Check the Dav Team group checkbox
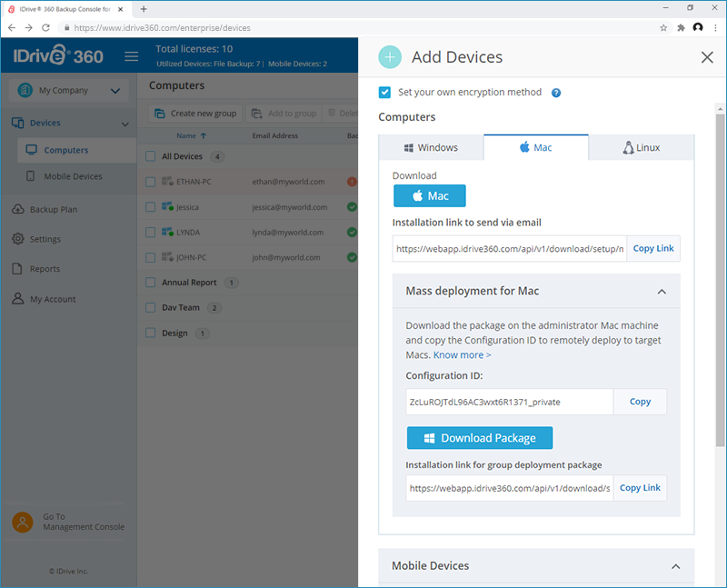 pos(150,307)
